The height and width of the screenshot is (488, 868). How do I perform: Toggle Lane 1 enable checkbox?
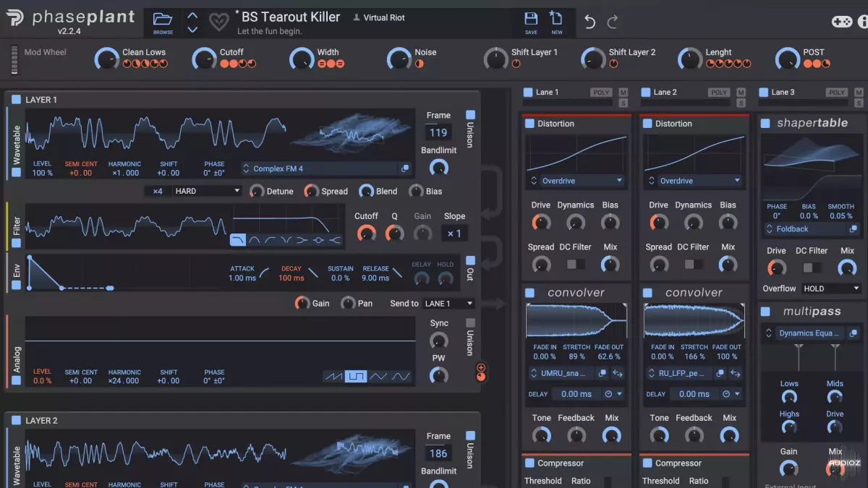coord(527,92)
